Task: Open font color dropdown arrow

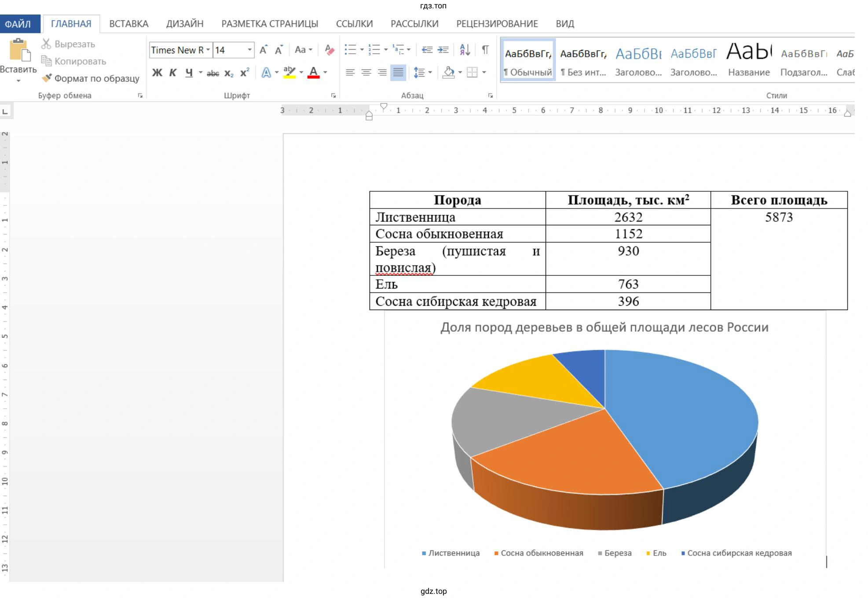Action: click(x=325, y=73)
